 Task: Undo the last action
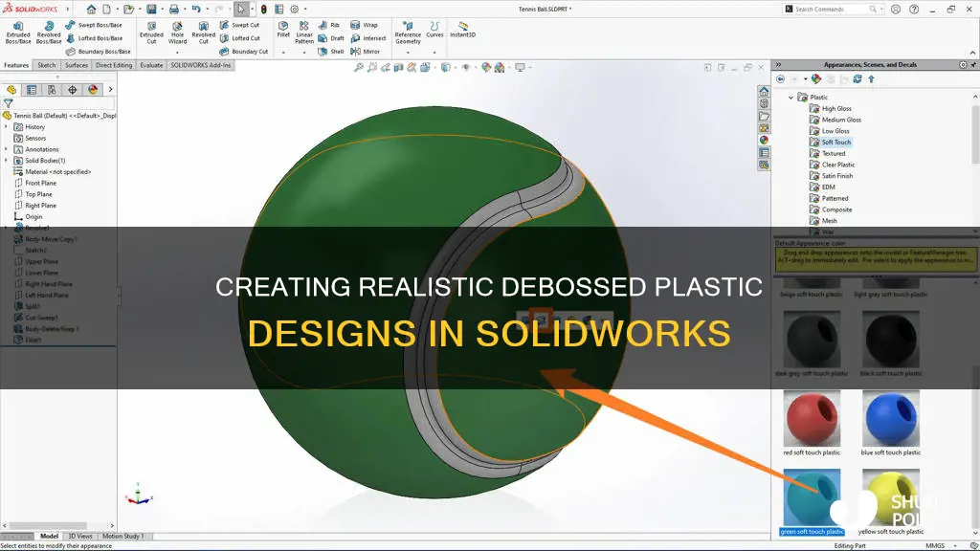(196, 10)
